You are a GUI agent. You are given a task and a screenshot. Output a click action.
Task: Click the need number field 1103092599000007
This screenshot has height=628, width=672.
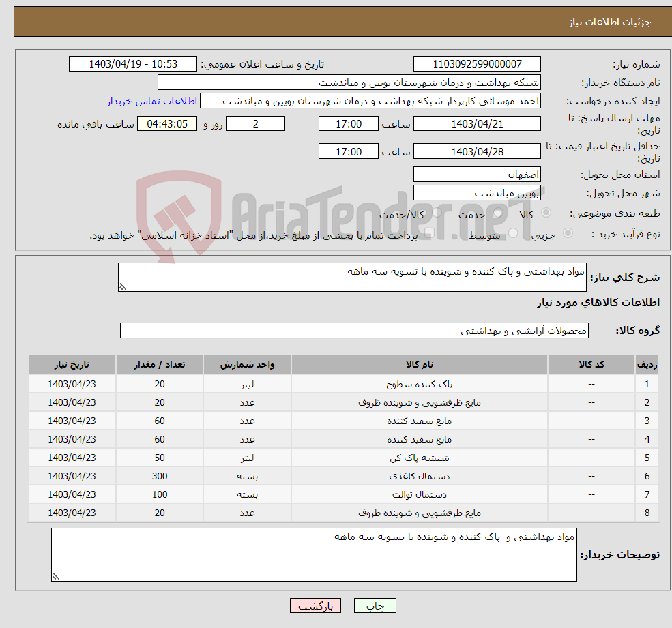click(477, 64)
